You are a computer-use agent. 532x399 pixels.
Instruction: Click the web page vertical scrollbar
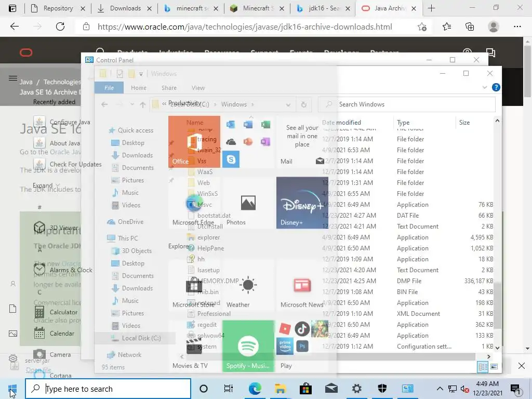click(528, 71)
